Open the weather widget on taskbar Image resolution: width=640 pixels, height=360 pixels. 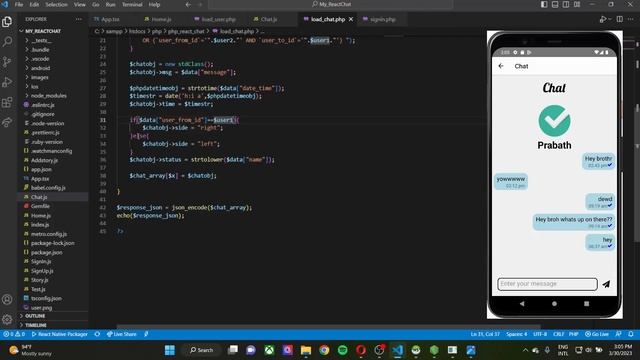pos(31,350)
